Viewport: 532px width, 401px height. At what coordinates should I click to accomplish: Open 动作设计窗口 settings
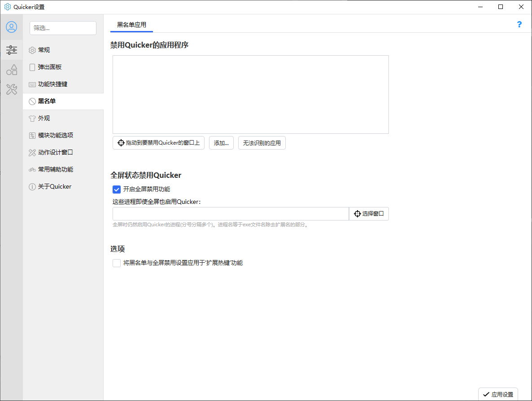coord(63,153)
